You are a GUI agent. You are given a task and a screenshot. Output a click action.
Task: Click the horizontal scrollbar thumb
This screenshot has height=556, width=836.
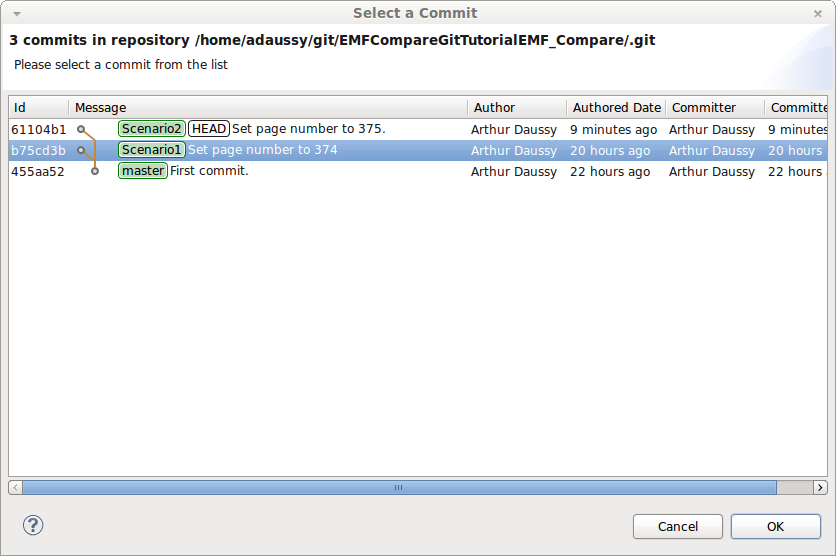398,487
